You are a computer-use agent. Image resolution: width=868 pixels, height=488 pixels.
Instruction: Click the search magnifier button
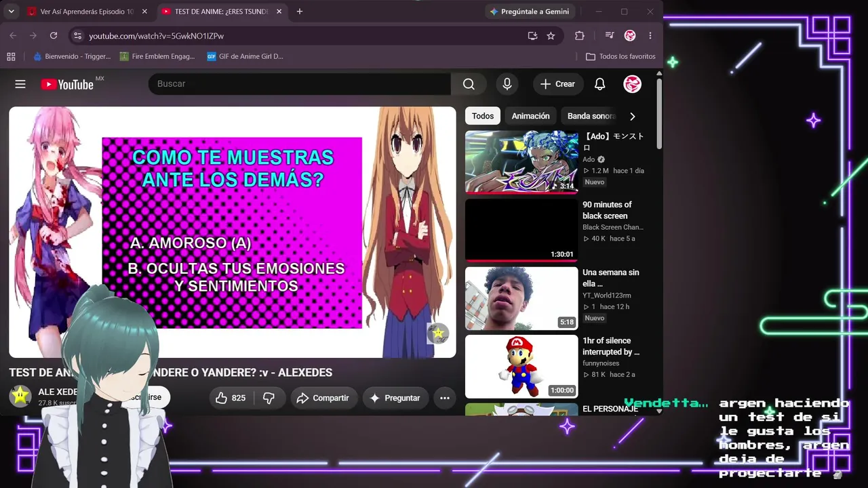pos(469,84)
